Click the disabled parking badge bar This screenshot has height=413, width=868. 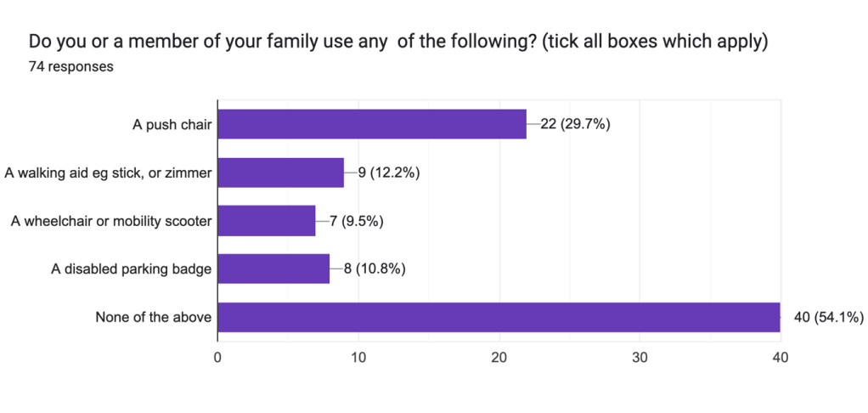tap(273, 269)
